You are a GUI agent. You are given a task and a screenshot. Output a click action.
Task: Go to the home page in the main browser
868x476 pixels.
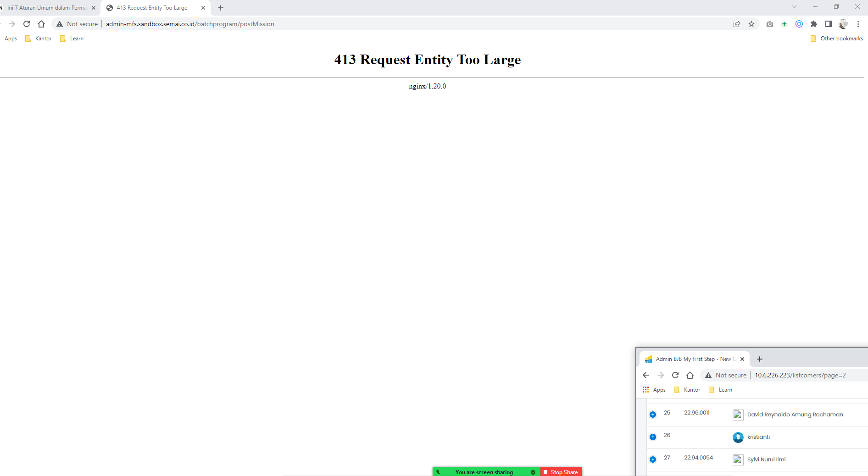(x=41, y=24)
